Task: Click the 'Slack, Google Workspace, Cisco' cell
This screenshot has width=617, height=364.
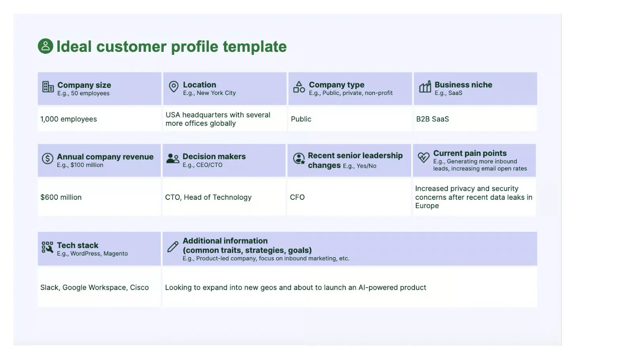Action: [99, 287]
